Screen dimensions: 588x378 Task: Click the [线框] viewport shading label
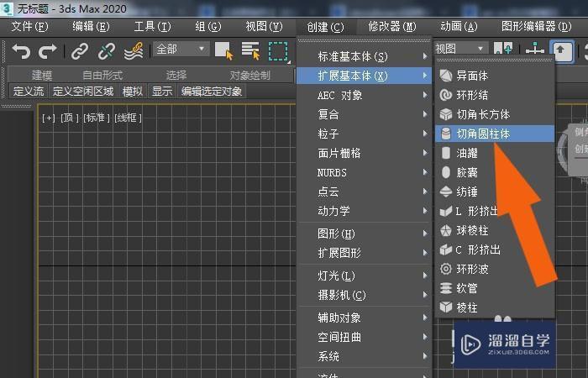pyautogui.click(x=128, y=118)
